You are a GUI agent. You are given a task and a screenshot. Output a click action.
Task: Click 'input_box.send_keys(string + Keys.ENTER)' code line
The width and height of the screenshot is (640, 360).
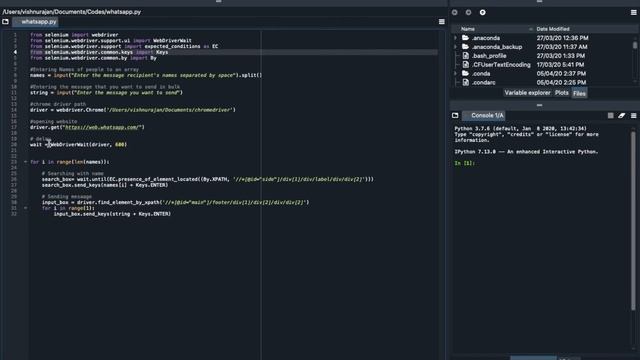tap(112, 214)
